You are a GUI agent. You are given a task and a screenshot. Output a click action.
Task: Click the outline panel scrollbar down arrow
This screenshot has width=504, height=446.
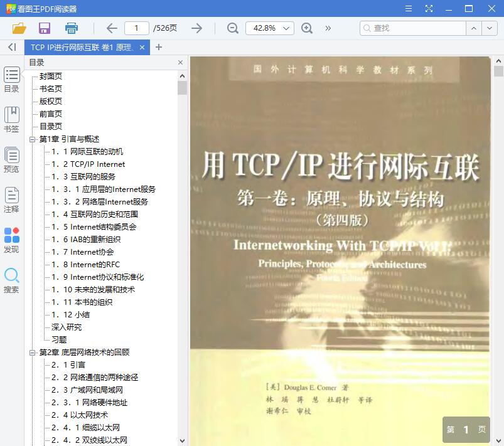(182, 440)
